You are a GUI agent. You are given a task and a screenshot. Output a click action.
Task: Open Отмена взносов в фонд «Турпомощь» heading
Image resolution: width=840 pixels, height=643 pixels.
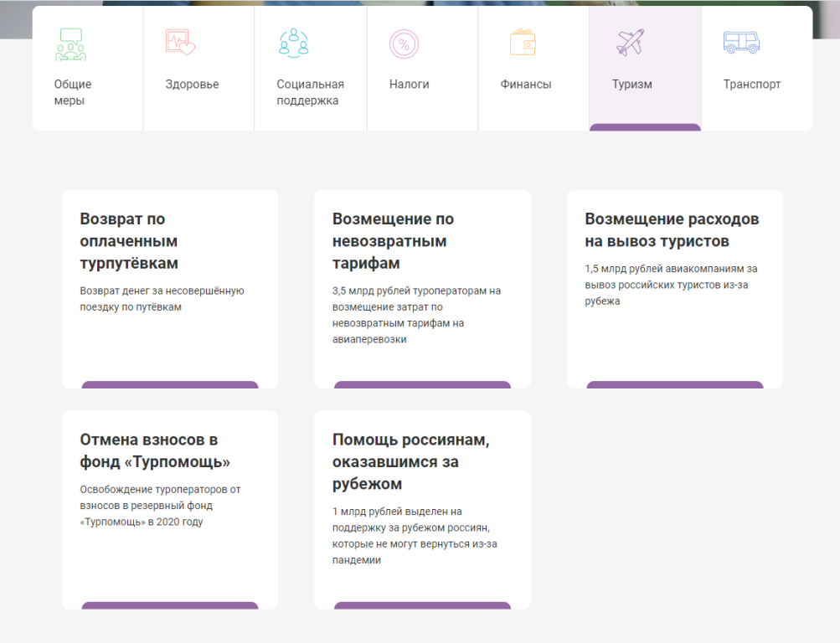click(155, 450)
